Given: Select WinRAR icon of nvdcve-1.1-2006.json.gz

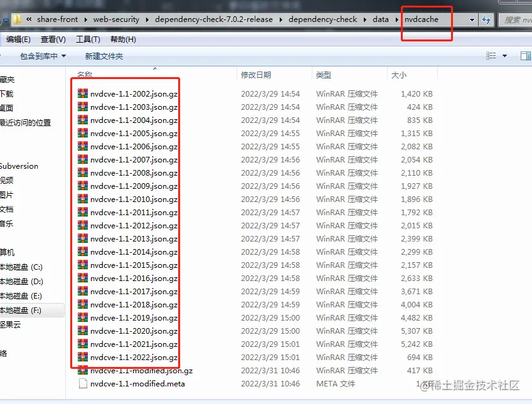Looking at the screenshot, I should (x=83, y=146).
